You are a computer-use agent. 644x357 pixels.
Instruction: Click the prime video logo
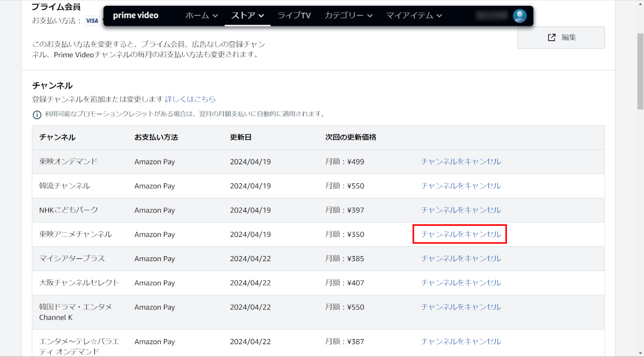[136, 16]
